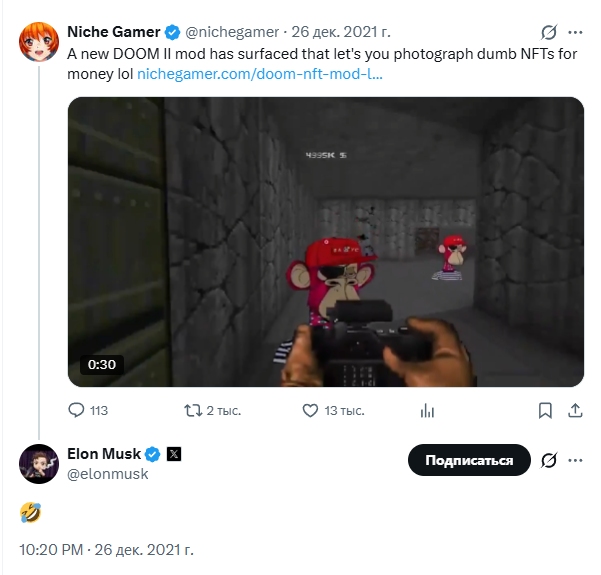
Task: Open the Niche Gamer display name
Action: [x=113, y=32]
